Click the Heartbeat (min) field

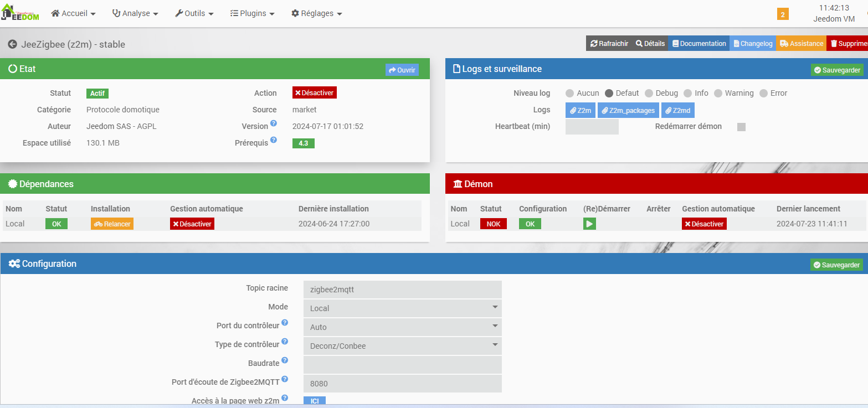(592, 127)
